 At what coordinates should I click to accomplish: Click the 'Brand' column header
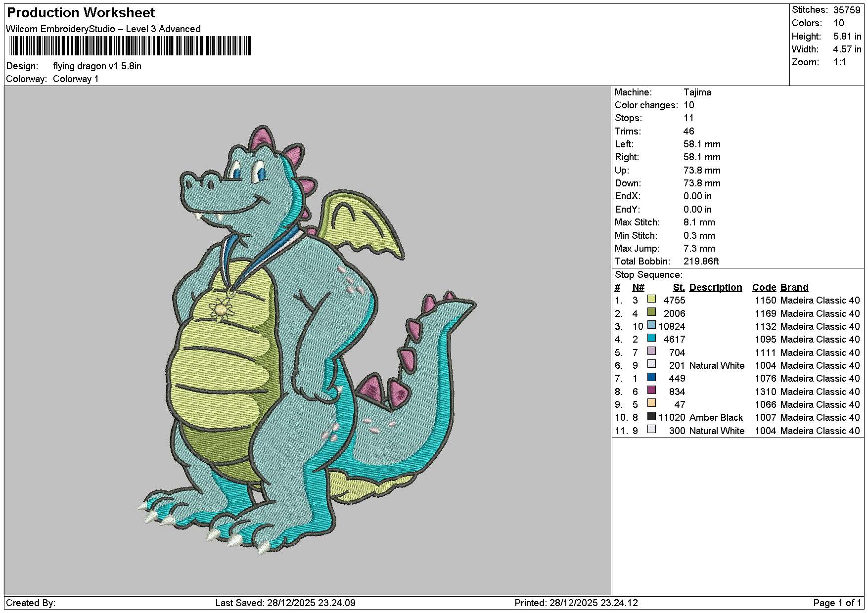pyautogui.click(x=794, y=287)
